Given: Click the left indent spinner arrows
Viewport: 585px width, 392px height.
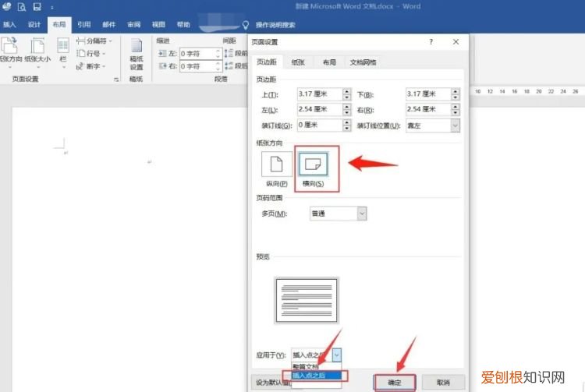Looking at the screenshot, I should [218, 54].
